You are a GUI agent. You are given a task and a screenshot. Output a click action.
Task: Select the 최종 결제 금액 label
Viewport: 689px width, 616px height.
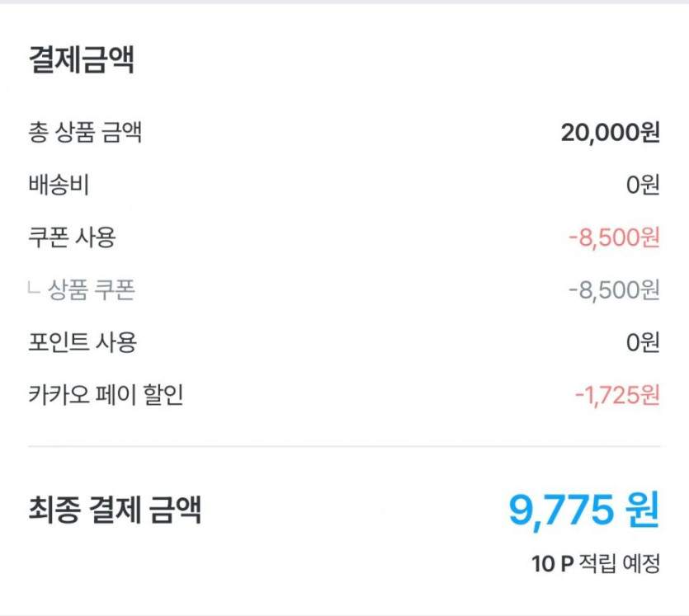pos(115,510)
